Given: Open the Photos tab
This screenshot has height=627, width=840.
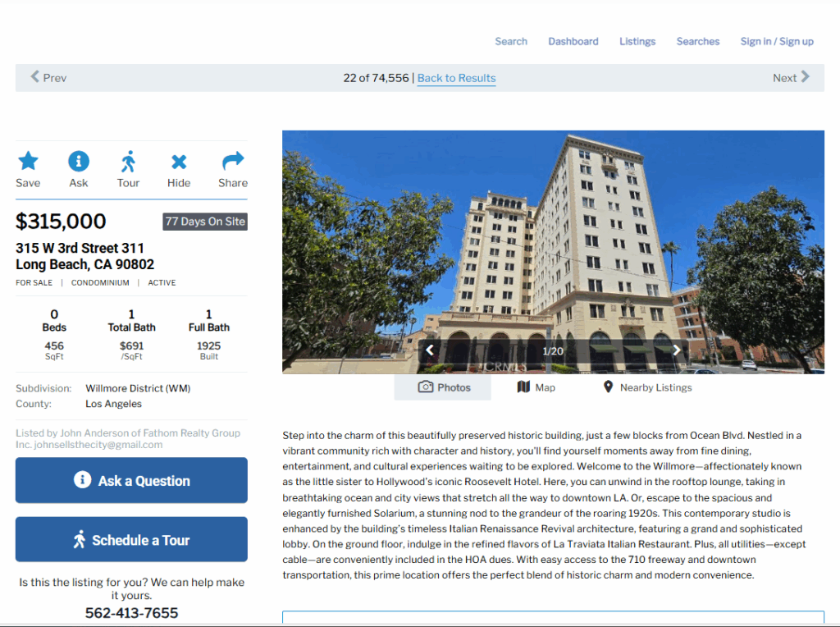Looking at the screenshot, I should (x=443, y=387).
